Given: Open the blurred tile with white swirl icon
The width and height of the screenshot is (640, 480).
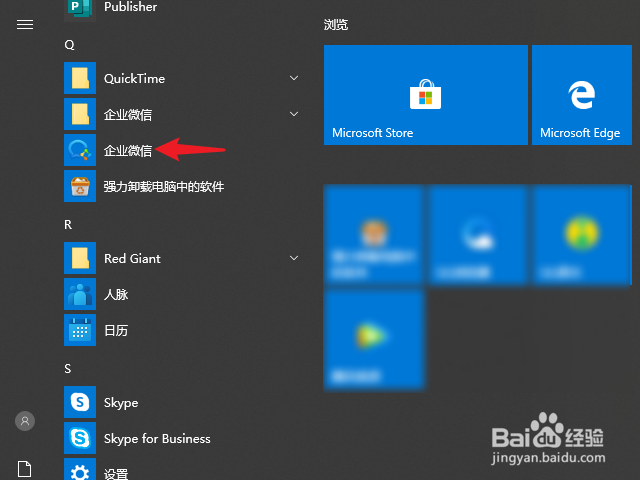Looking at the screenshot, I should (x=478, y=234).
